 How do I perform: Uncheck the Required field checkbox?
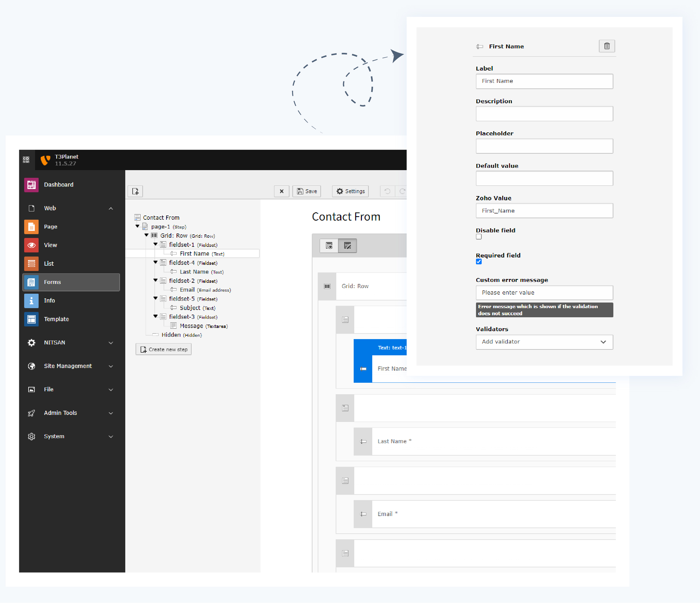coord(479,262)
